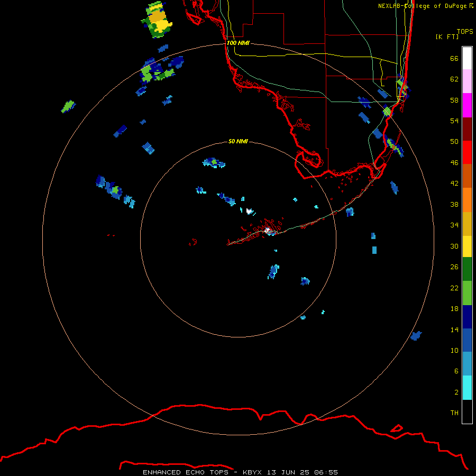Click the TH legend label
The width and height of the screenshot is (476, 476).
tap(454, 413)
